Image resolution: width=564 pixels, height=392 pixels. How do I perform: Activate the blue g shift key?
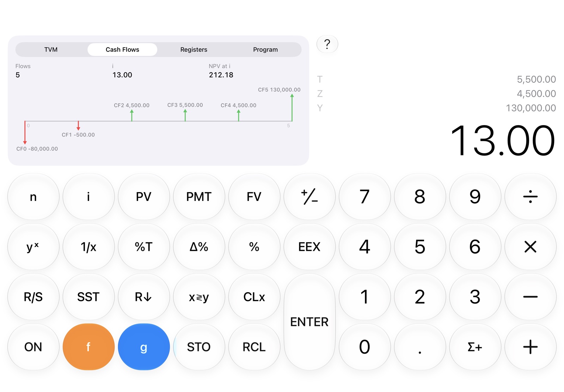pos(143,347)
